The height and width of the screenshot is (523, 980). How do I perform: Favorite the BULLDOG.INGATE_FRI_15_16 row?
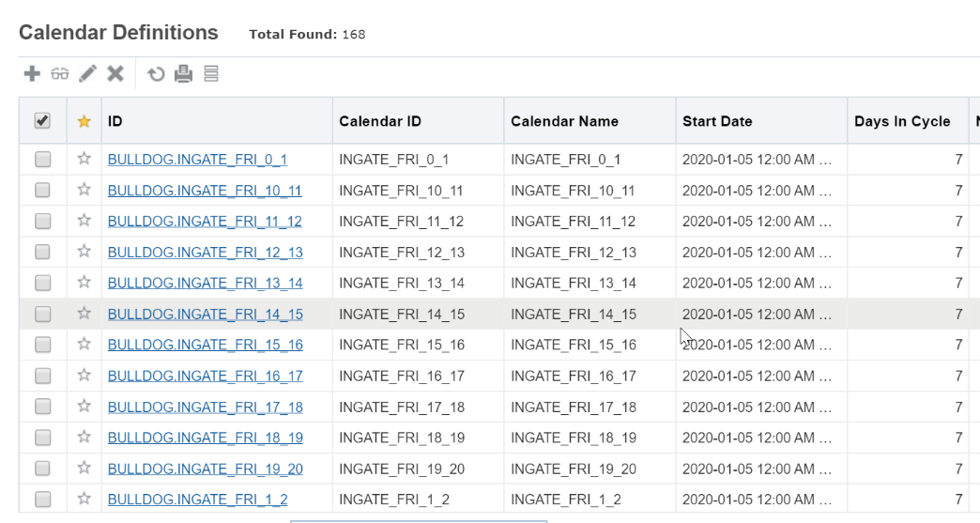pyautogui.click(x=84, y=345)
